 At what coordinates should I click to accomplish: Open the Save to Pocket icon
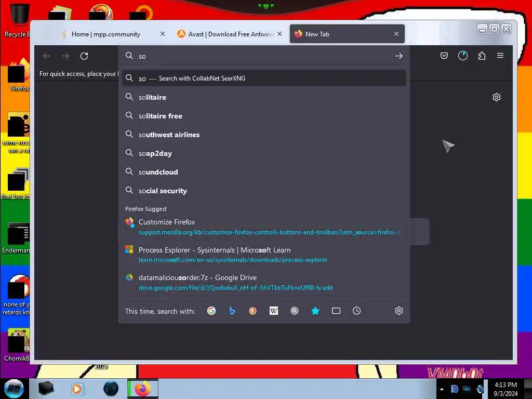(444, 56)
